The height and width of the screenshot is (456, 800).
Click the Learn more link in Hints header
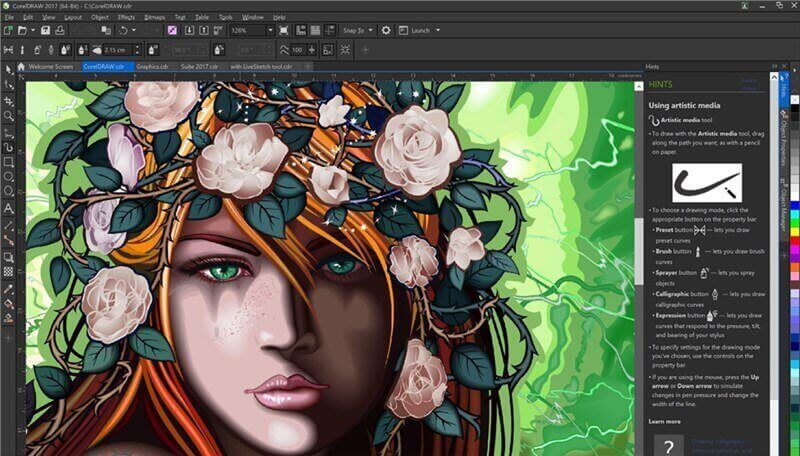pos(749,84)
